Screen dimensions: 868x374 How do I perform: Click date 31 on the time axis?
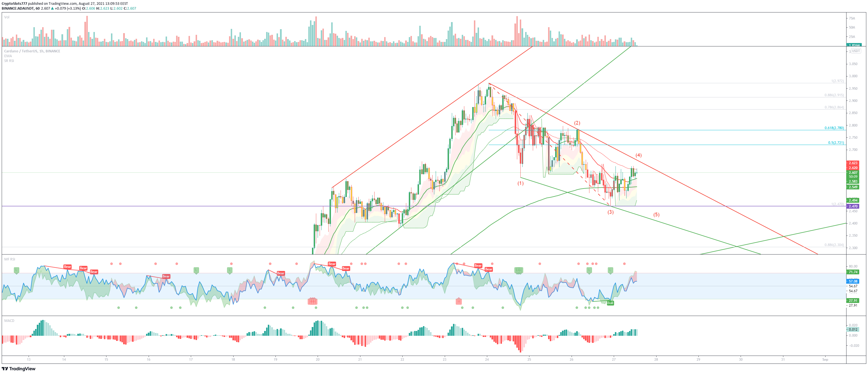pyautogui.click(x=783, y=360)
